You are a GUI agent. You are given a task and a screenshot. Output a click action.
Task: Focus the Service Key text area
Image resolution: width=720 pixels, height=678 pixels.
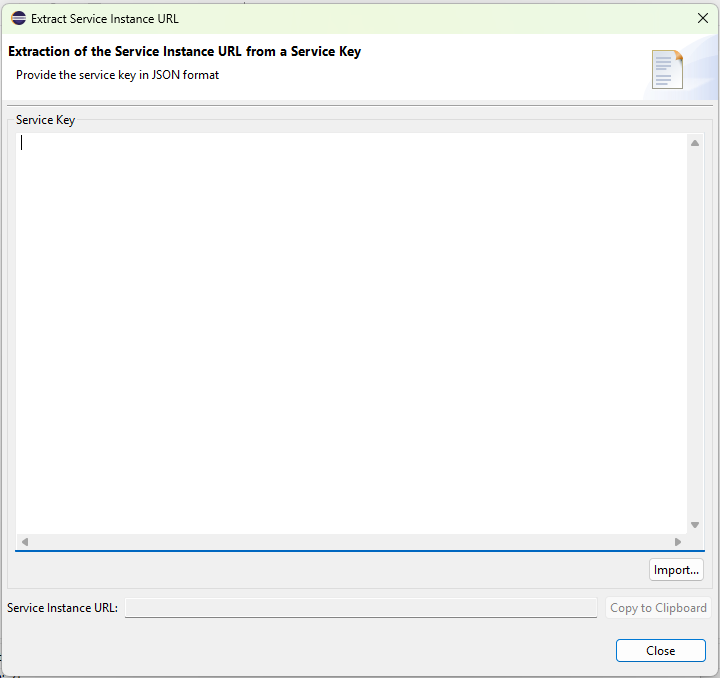tap(351, 334)
